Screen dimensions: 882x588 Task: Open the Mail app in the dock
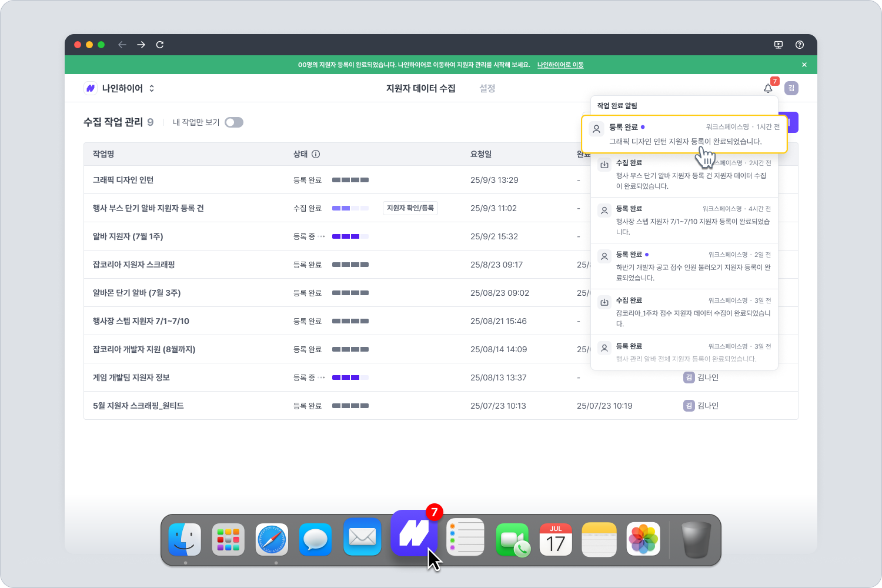pyautogui.click(x=362, y=536)
